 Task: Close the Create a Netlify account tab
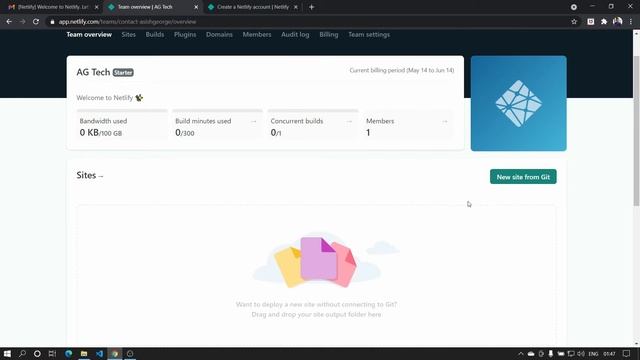(296, 7)
